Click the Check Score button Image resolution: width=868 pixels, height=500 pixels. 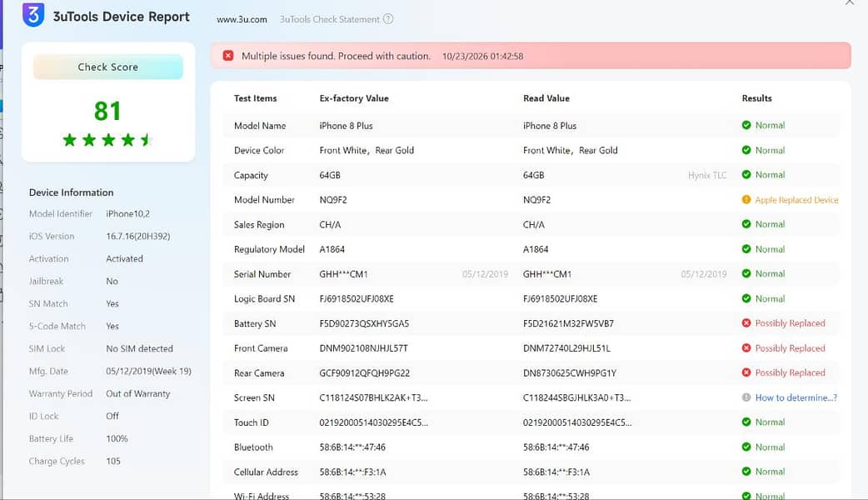click(x=108, y=67)
